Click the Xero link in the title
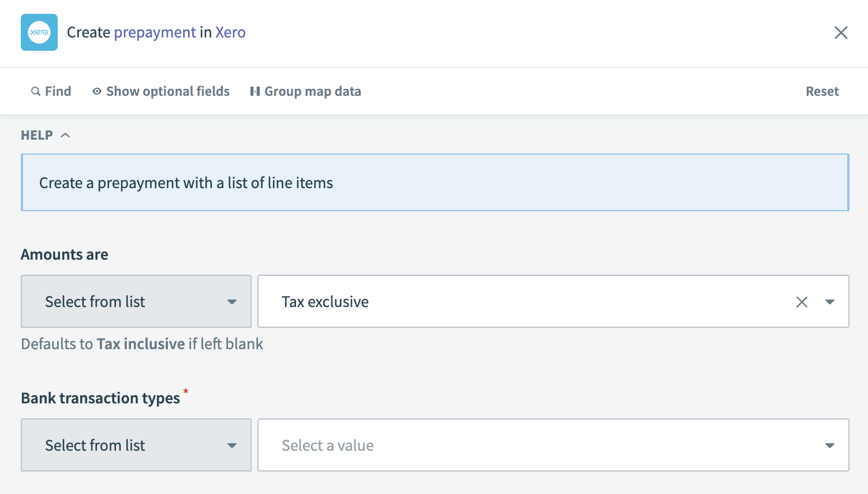The image size is (868, 494). point(230,32)
